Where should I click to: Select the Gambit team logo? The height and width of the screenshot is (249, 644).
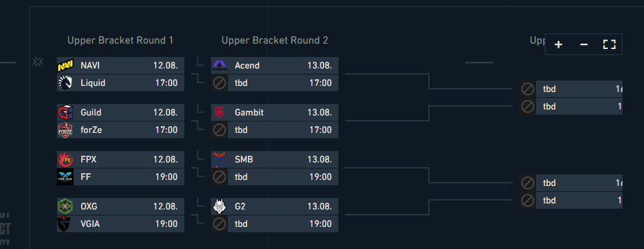(x=219, y=112)
